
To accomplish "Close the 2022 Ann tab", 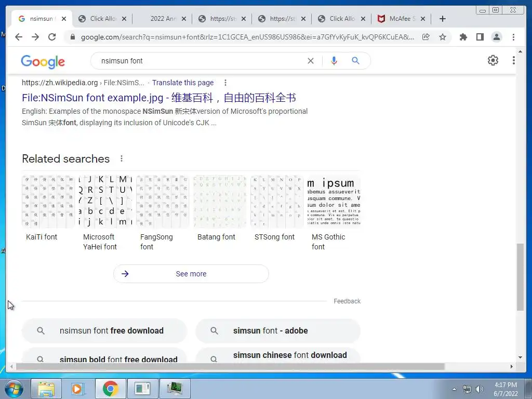I will point(183,19).
